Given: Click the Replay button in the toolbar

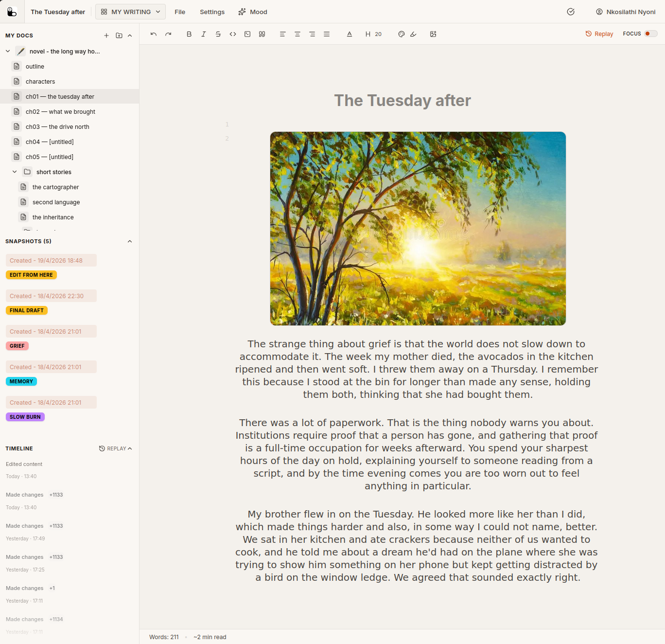Looking at the screenshot, I should pos(599,34).
